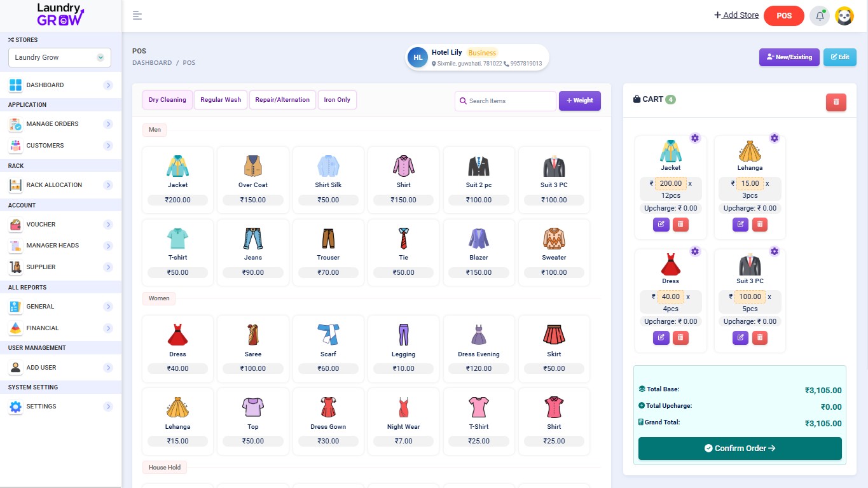Add Jeans item to the cart
868x488 pixels.
(253, 253)
